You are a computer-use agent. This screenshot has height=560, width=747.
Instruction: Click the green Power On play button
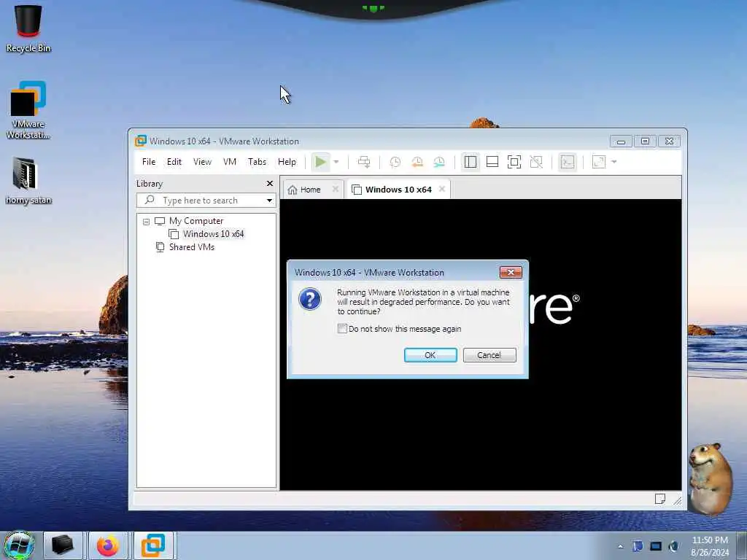pyautogui.click(x=321, y=162)
